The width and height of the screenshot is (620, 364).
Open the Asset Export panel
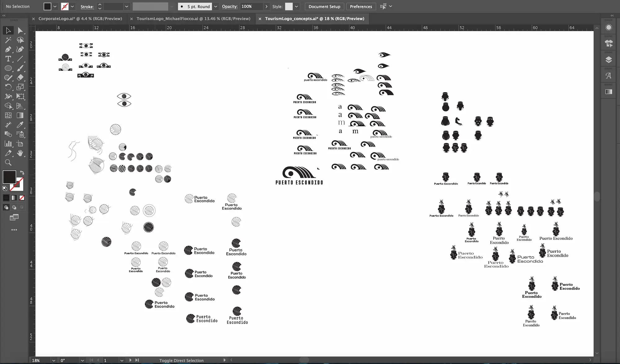(609, 44)
